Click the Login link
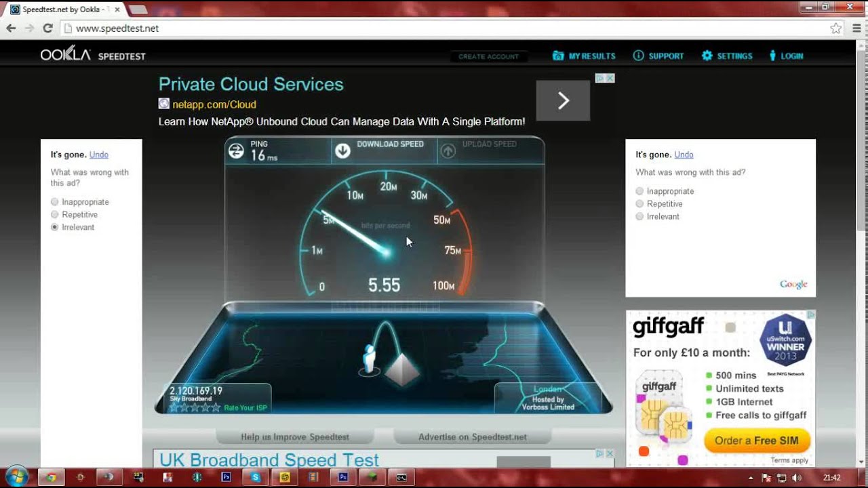 point(786,56)
